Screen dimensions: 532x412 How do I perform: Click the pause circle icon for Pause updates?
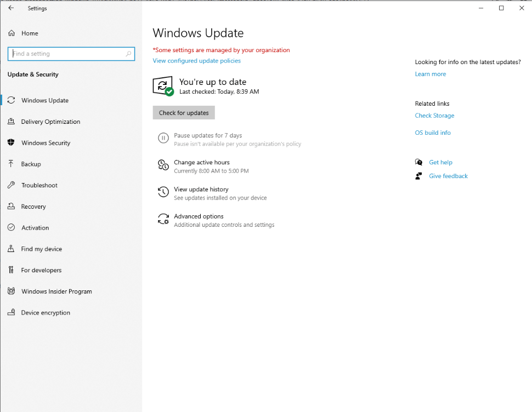(x=163, y=138)
